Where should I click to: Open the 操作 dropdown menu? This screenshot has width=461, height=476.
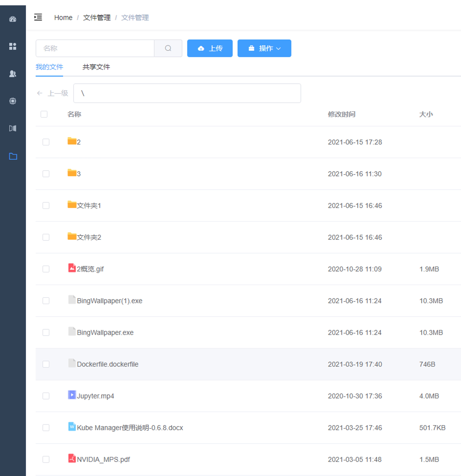[x=264, y=48]
